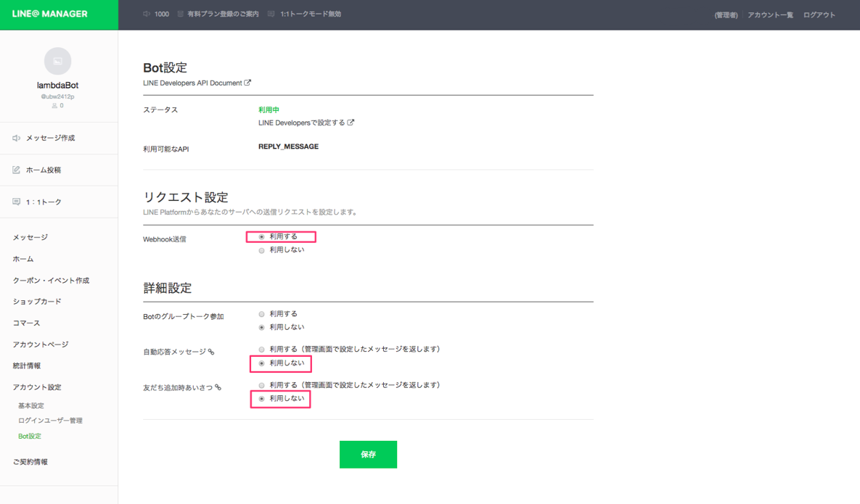The height and width of the screenshot is (504, 860).
Task: Click the 保存 button
Action: coord(368,454)
